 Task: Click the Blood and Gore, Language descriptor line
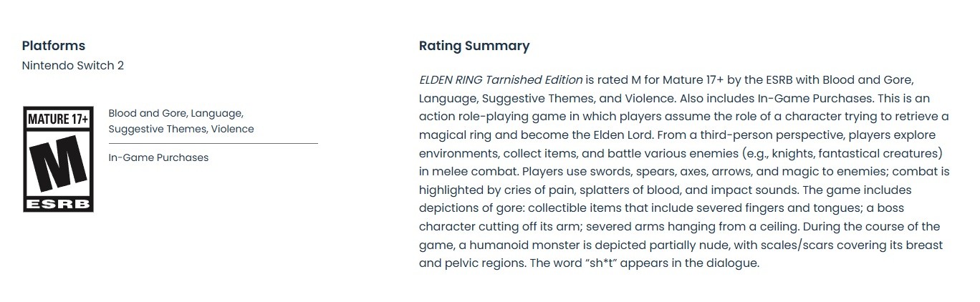[176, 114]
